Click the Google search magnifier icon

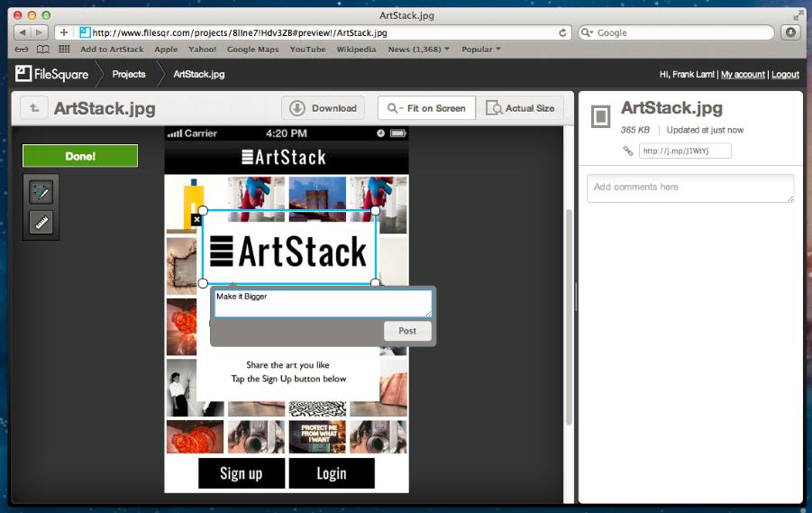(x=587, y=32)
